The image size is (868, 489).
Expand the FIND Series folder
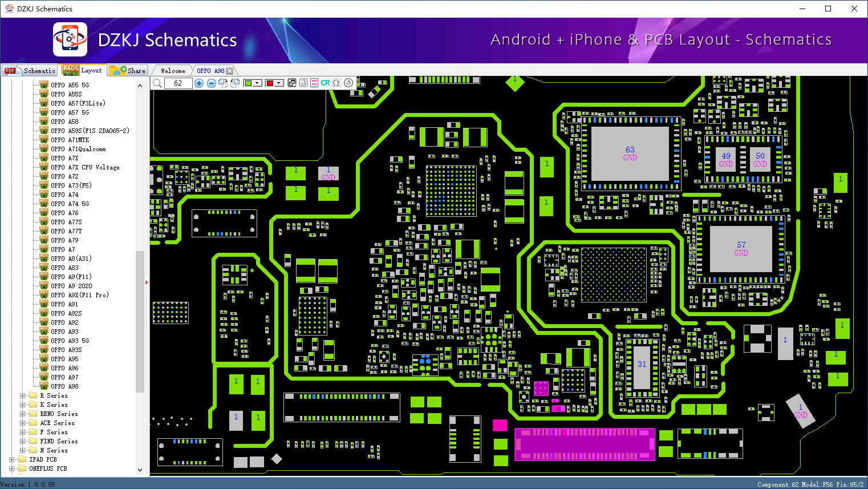point(23,441)
